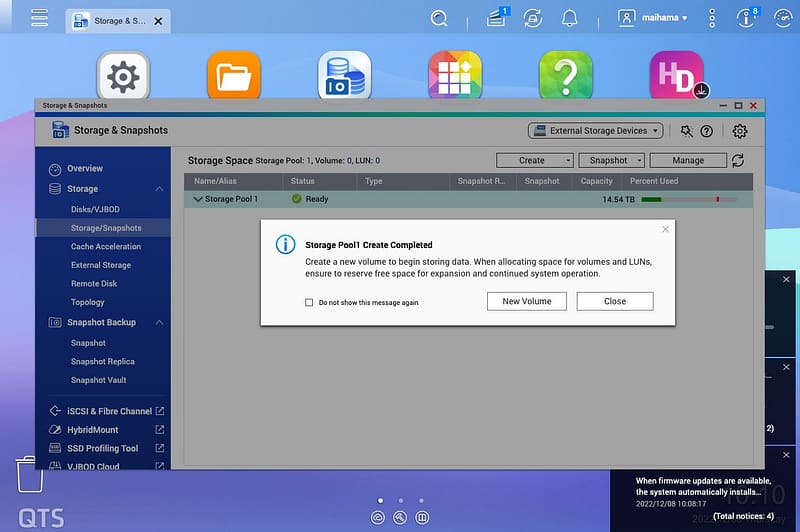Click the global settings gear in Storage & Snapshots
The height and width of the screenshot is (532, 800).
[740, 131]
